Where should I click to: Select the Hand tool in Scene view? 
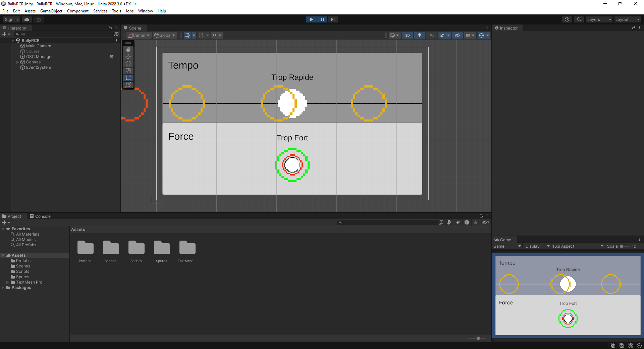128,50
